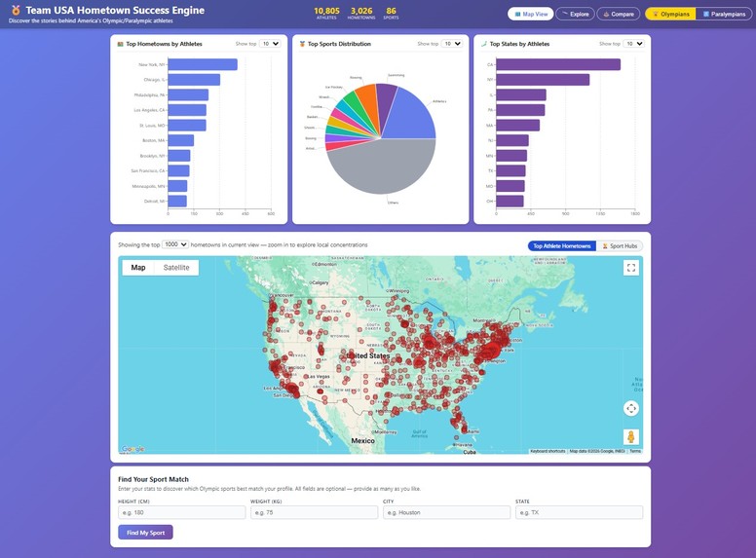Open Show top dropdown for Top Hometowns
Viewport: 756px width, 558px height.
tap(270, 44)
